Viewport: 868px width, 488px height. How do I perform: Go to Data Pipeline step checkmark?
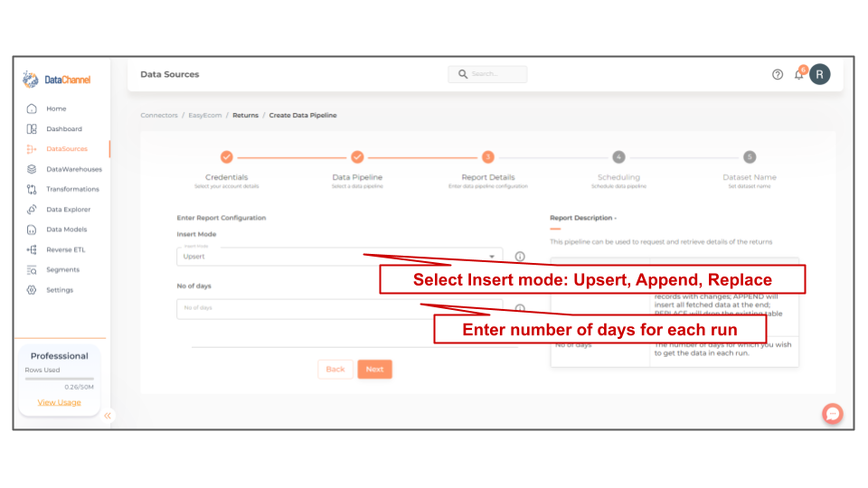(358, 157)
